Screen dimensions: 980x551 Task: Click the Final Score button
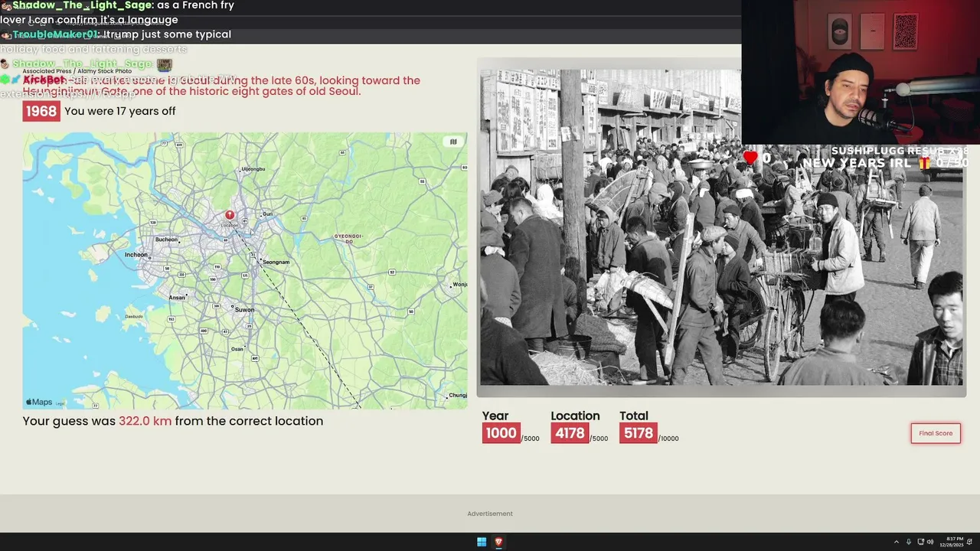point(936,433)
